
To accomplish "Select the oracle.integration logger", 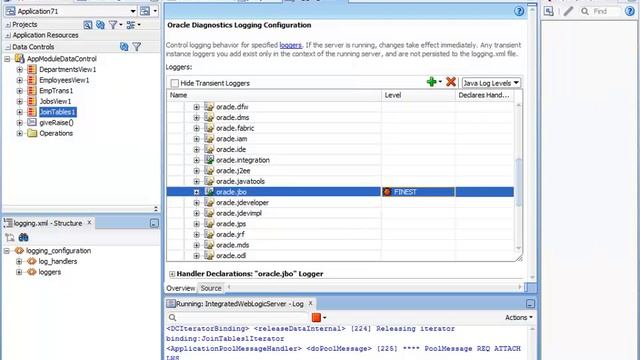I will click(x=243, y=160).
